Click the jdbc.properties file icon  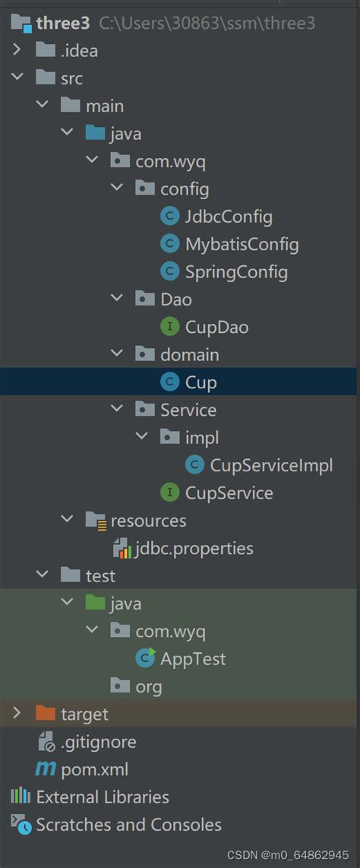point(122,548)
